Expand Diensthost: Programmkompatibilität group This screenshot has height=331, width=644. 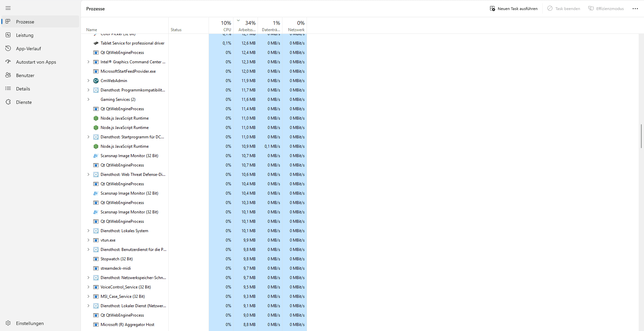pos(89,90)
